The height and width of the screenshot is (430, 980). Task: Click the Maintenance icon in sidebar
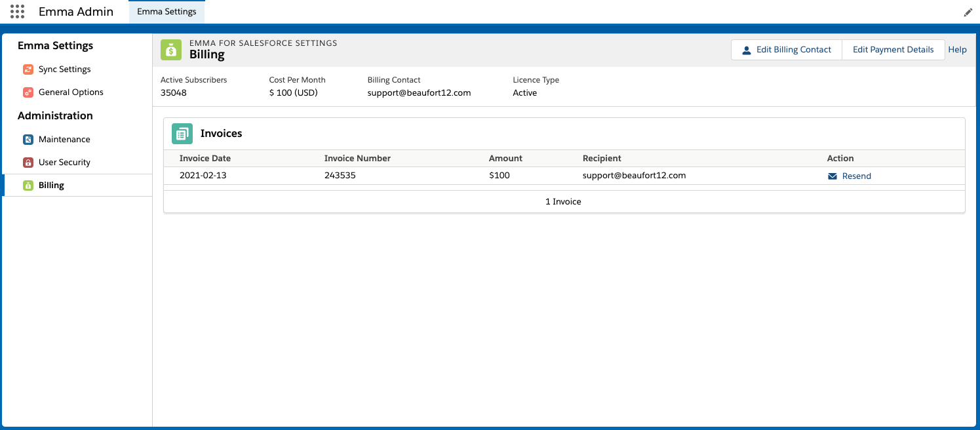click(x=28, y=140)
